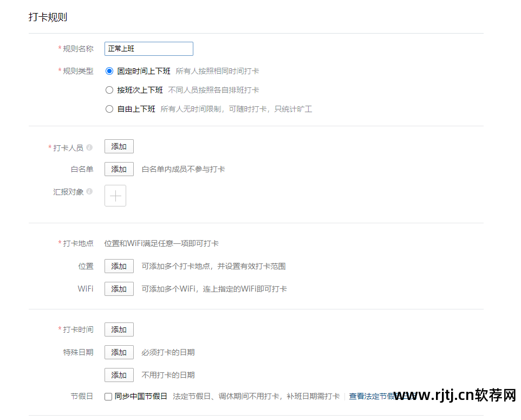521x420 pixels.
Task: Click 添加 to add a WiFi network
Action: point(119,289)
